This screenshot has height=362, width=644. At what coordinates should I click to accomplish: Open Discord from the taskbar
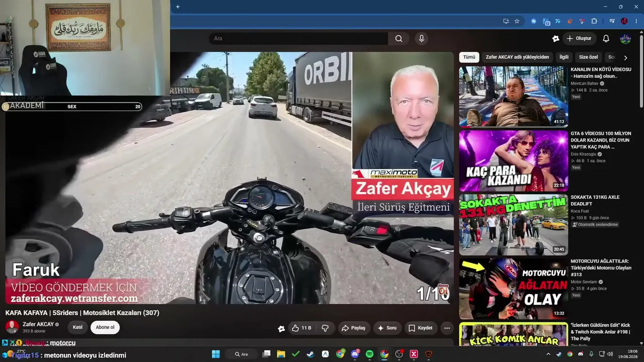(x=355, y=354)
